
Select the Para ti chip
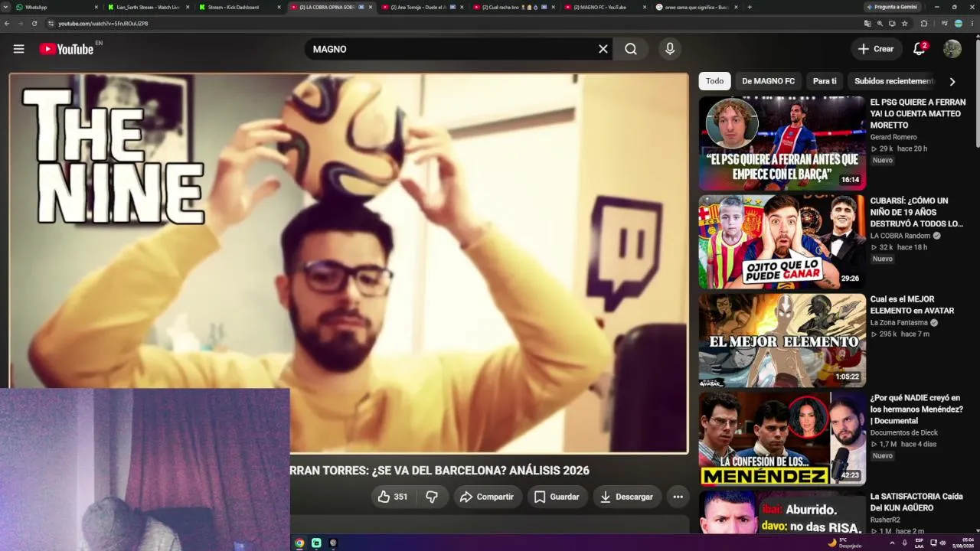pyautogui.click(x=825, y=81)
